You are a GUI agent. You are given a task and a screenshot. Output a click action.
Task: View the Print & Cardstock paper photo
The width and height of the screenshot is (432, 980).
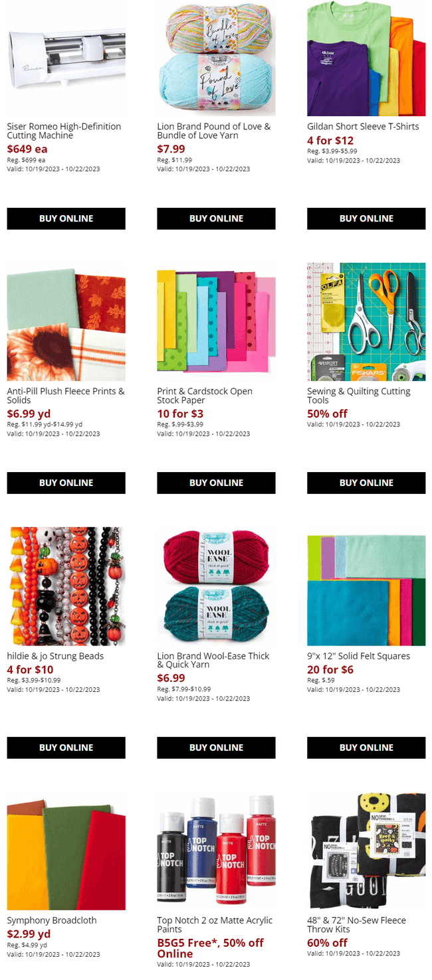216,321
